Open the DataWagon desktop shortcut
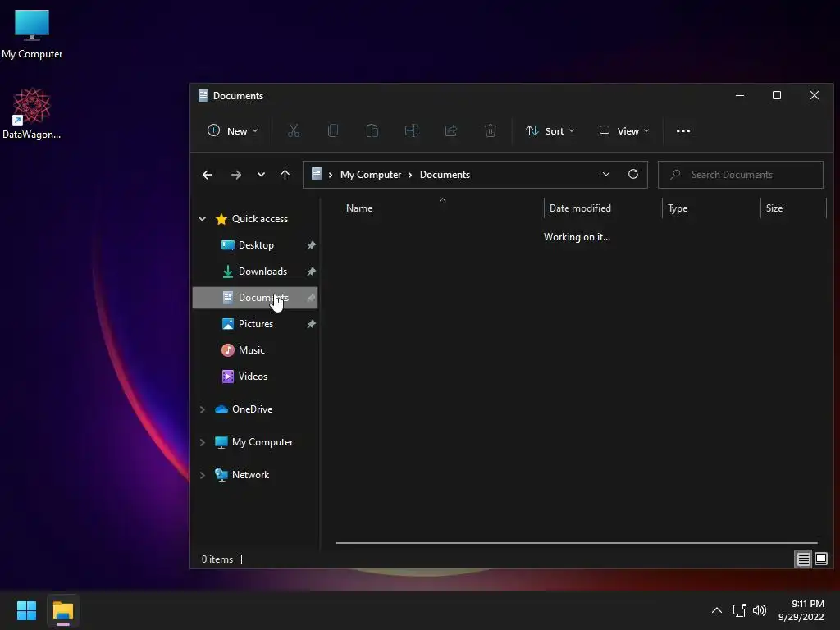Viewport: 840px width, 630px height. point(32,114)
